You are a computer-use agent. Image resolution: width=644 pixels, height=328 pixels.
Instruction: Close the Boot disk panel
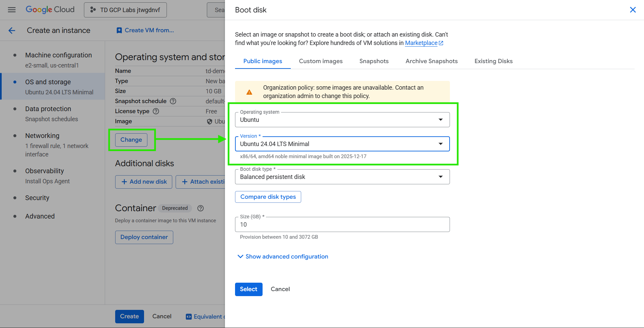point(633,10)
